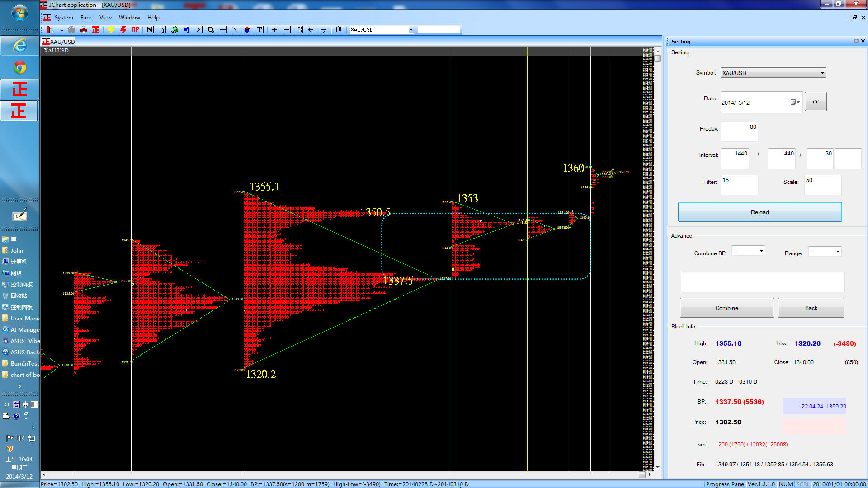Screen dimensions: 868x488
Task: Click the Filter input field
Action: pos(739,185)
